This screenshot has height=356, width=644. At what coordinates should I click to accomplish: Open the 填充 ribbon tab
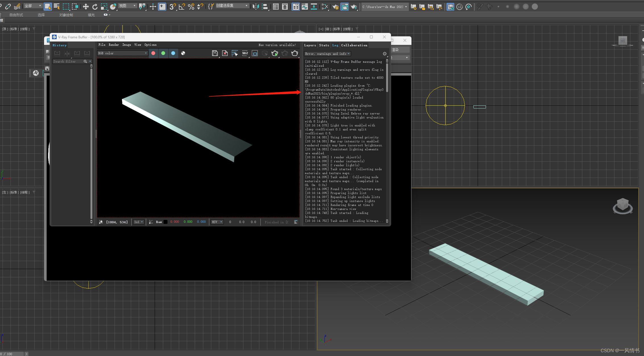[x=91, y=15]
